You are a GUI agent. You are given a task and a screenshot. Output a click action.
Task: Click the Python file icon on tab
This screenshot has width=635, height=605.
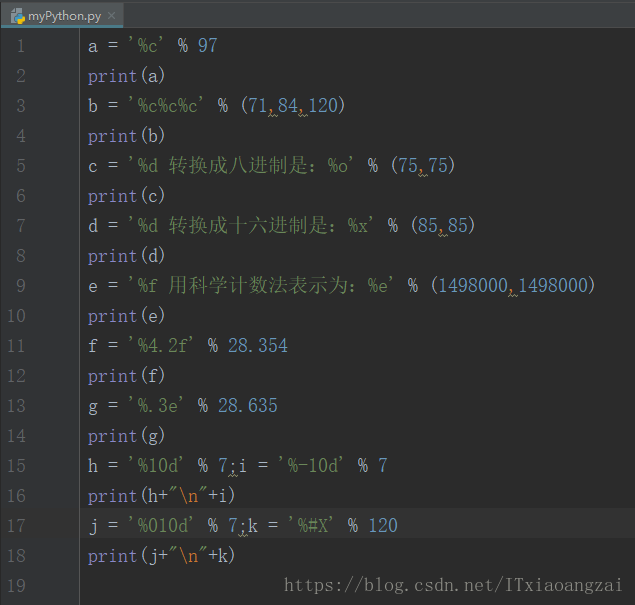(17, 16)
